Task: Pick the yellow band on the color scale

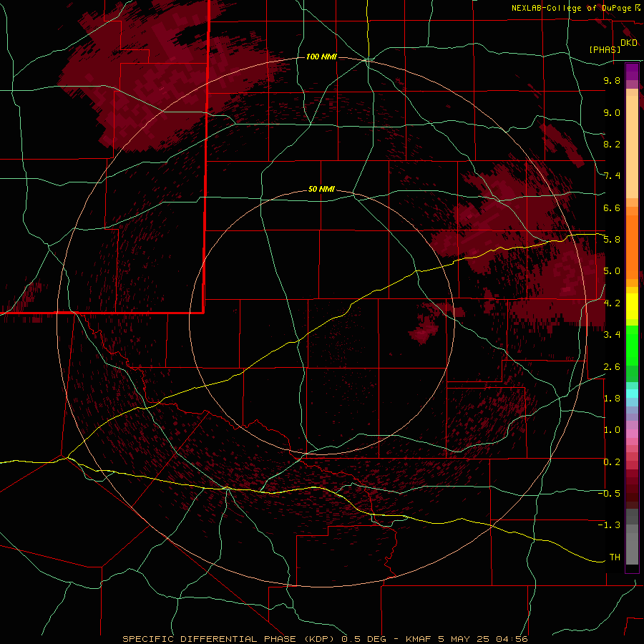Action: click(x=632, y=306)
